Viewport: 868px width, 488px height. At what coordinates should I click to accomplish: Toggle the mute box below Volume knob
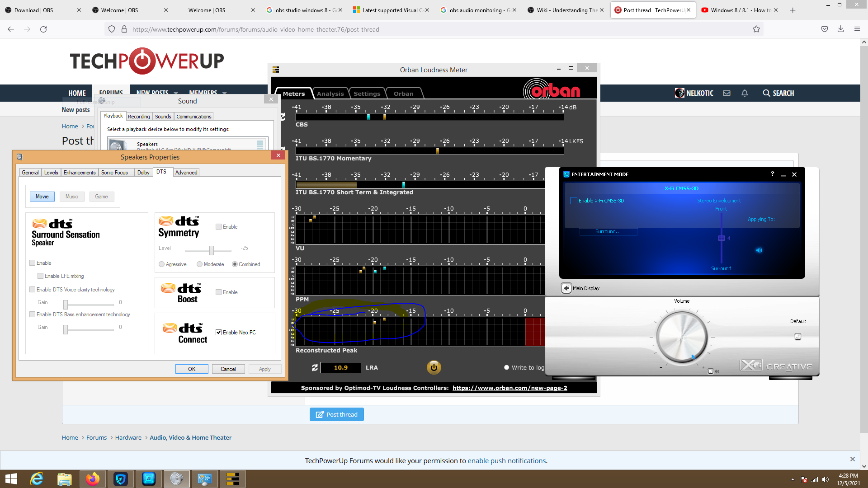(x=710, y=371)
